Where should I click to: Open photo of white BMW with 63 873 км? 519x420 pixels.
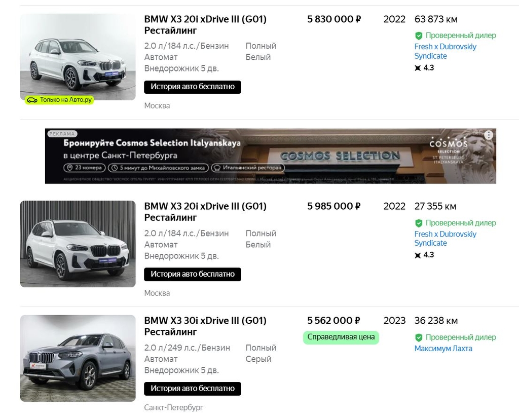pos(78,57)
